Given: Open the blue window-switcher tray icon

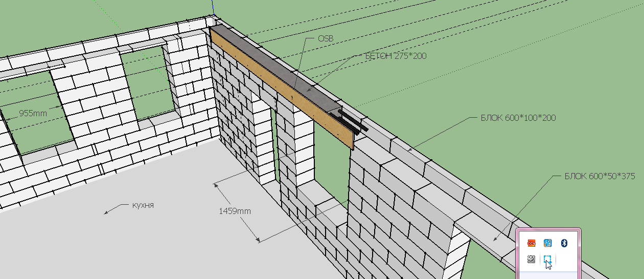Looking at the screenshot, I should click(548, 243).
